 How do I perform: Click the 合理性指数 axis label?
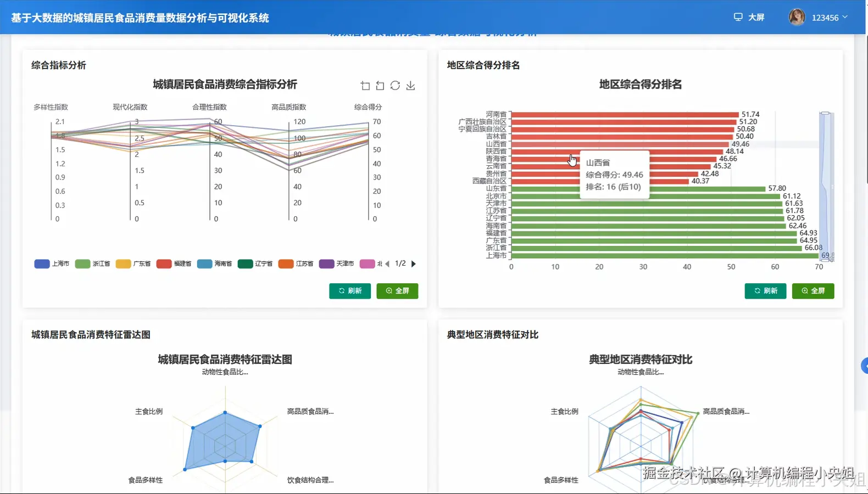209,107
